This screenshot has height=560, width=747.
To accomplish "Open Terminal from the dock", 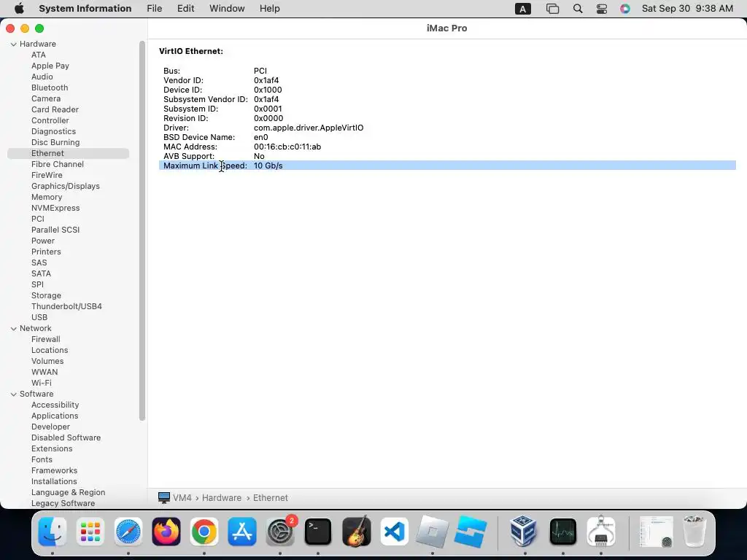I will [x=318, y=532].
